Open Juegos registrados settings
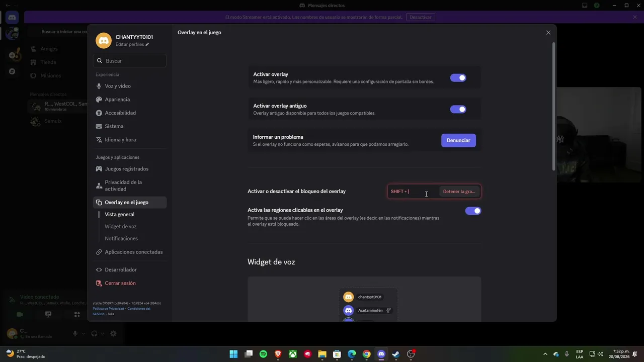The height and width of the screenshot is (362, 644). [x=130, y=169]
